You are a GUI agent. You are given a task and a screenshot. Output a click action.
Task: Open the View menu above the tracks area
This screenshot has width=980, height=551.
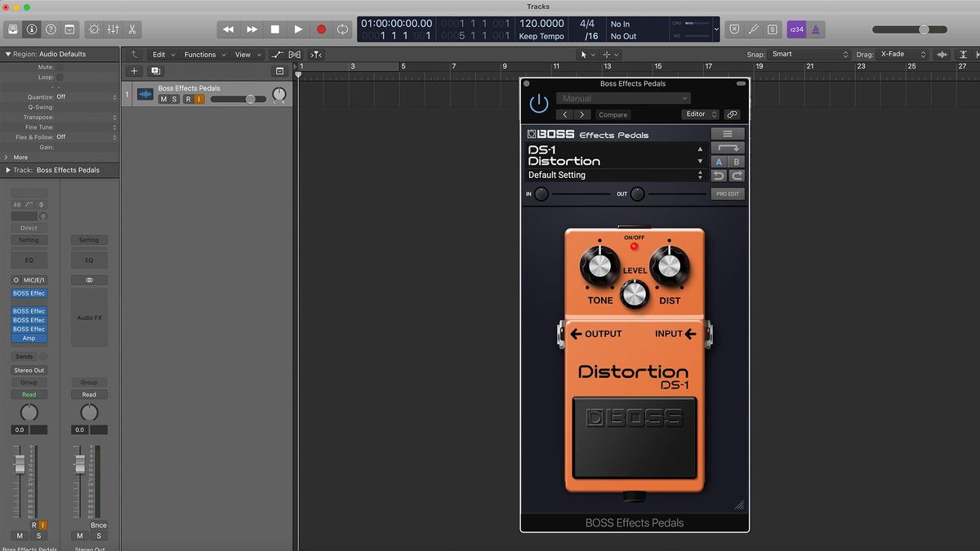[245, 54]
